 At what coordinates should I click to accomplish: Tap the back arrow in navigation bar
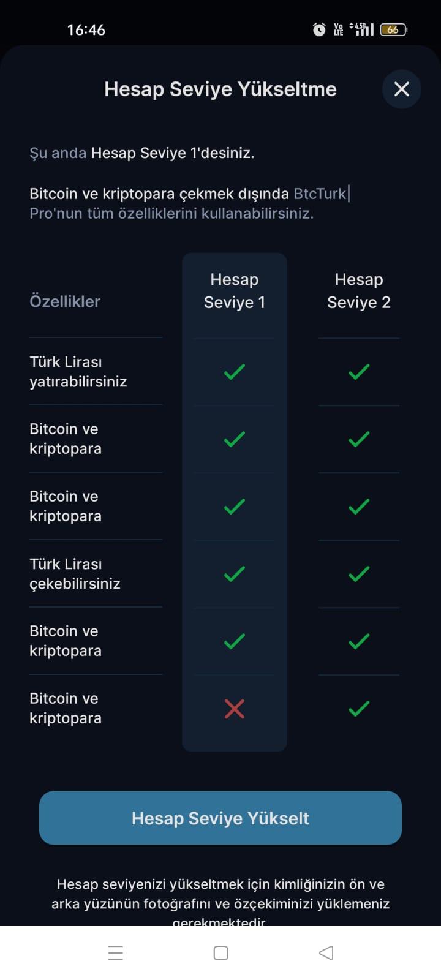point(325,953)
